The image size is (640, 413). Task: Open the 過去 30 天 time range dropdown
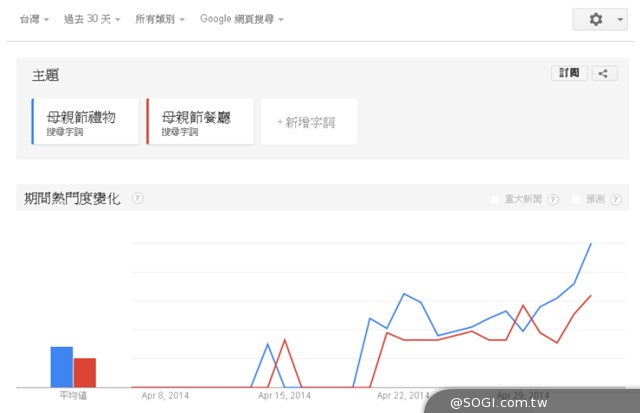coord(92,19)
